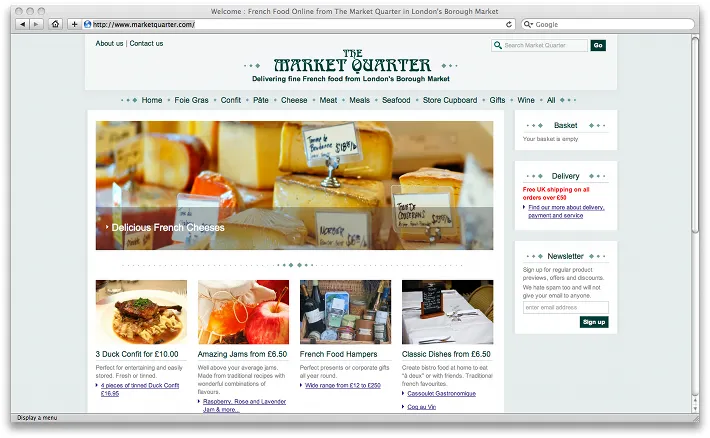Image resolution: width=710 pixels, height=438 pixels.
Task: Click the 3 Duck Confit for £10.00 heading
Action: [137, 354]
